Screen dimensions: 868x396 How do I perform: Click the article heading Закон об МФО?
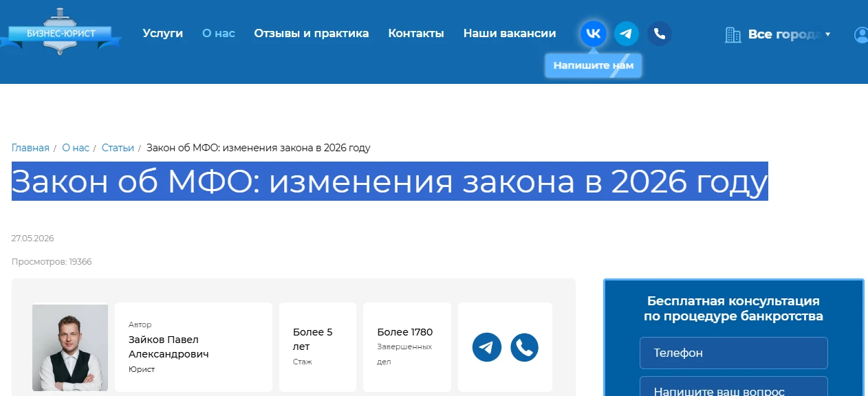390,181
